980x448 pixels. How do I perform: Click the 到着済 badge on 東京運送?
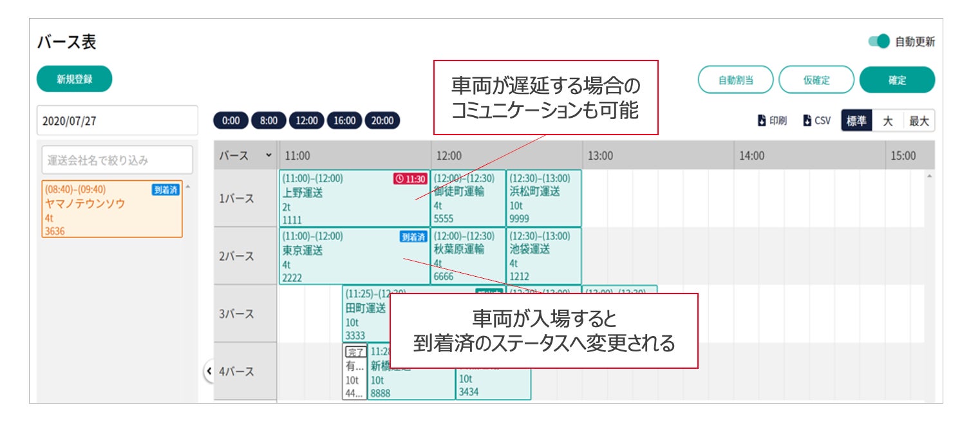point(413,237)
